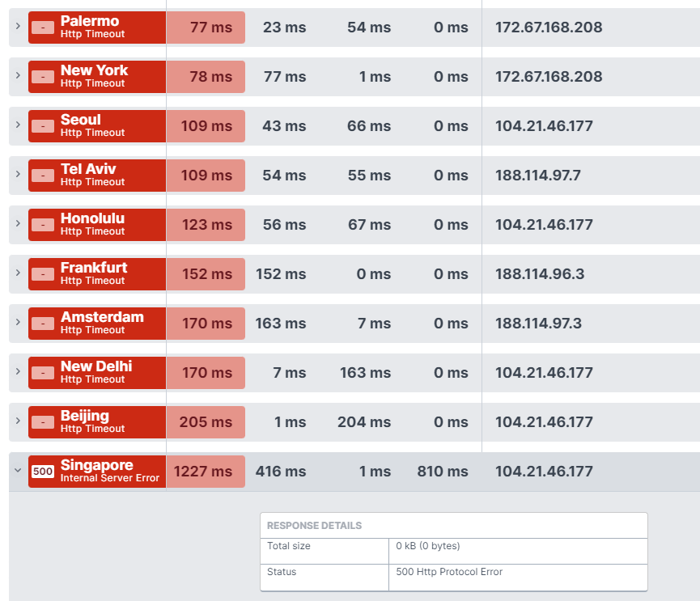The image size is (700, 601).
Task: Click the dash status icon for Palermo
Action: (x=43, y=28)
